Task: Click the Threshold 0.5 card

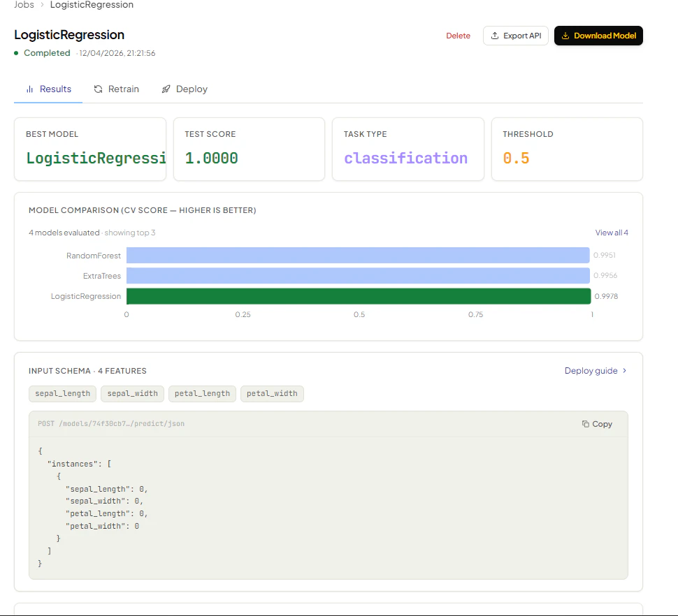Action: click(x=567, y=149)
